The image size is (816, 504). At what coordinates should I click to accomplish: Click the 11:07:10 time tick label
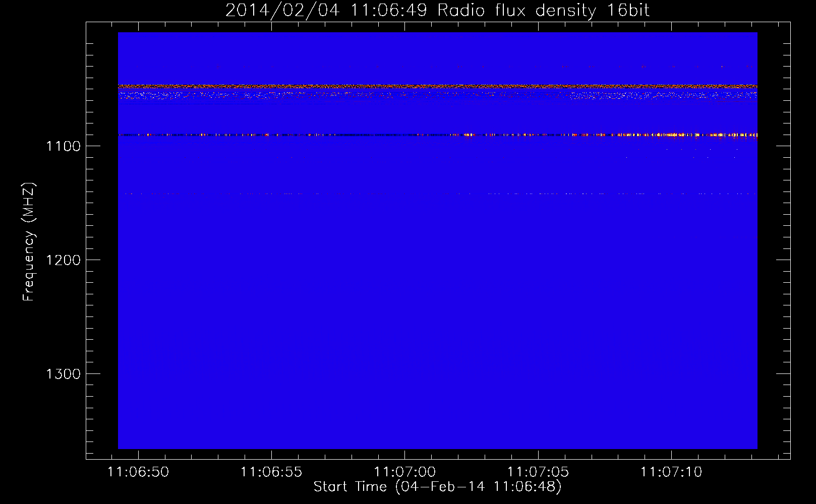[671, 472]
